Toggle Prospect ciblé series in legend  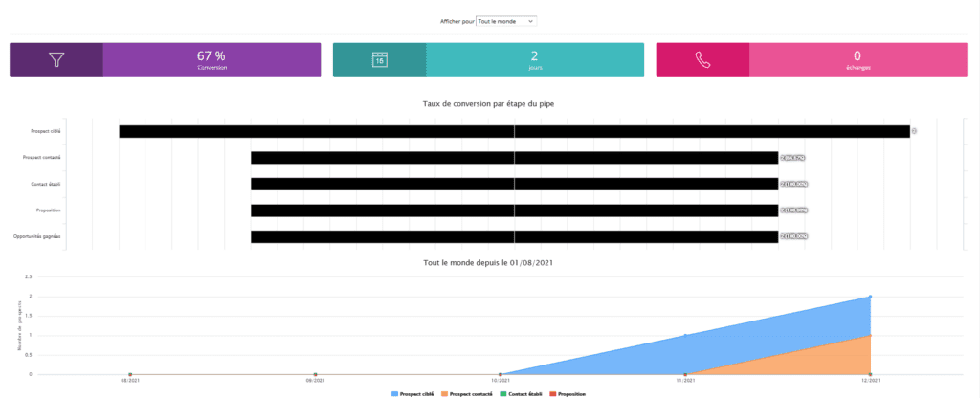pos(416,394)
